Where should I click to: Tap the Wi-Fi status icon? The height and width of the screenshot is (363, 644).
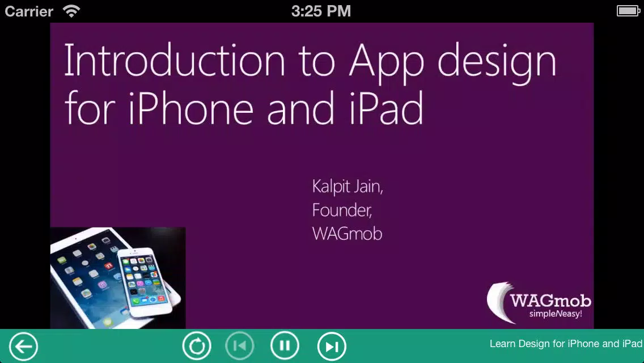click(x=71, y=11)
